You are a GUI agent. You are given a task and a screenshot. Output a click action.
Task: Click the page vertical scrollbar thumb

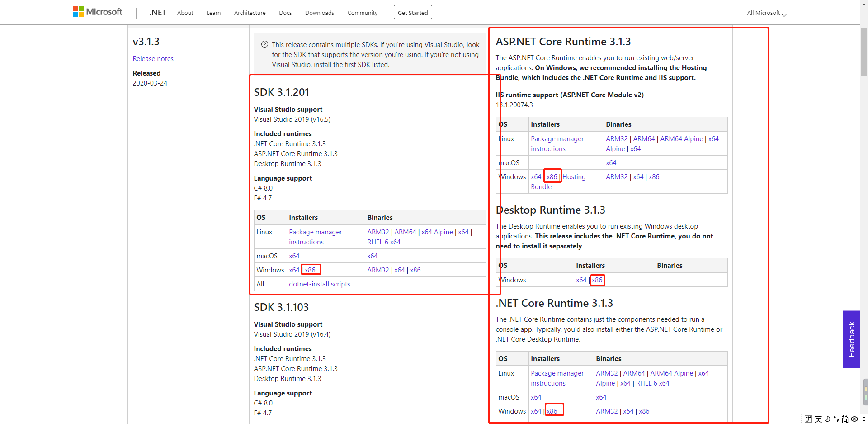(x=864, y=52)
